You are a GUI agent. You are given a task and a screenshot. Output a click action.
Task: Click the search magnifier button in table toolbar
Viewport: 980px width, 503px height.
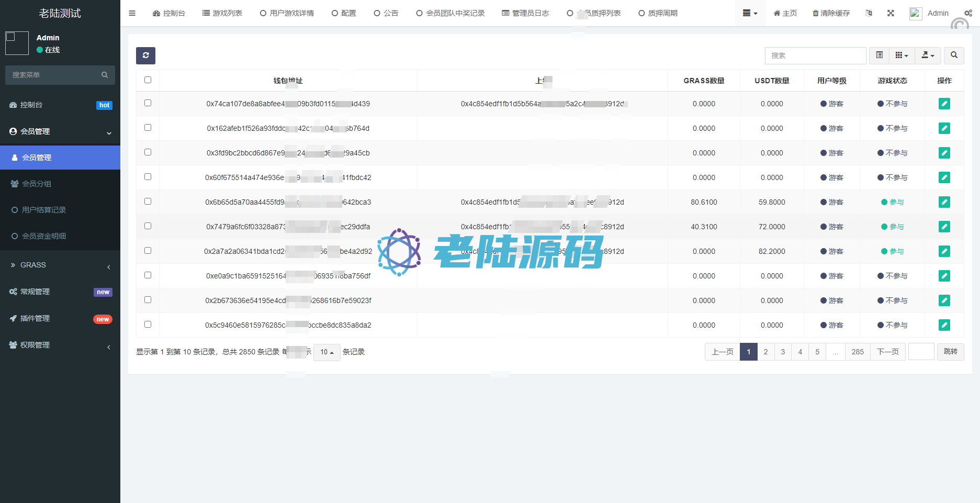954,55
